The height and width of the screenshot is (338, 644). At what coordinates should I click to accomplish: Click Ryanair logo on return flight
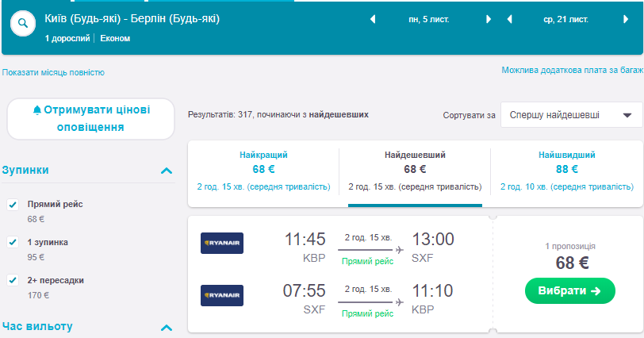(x=222, y=295)
